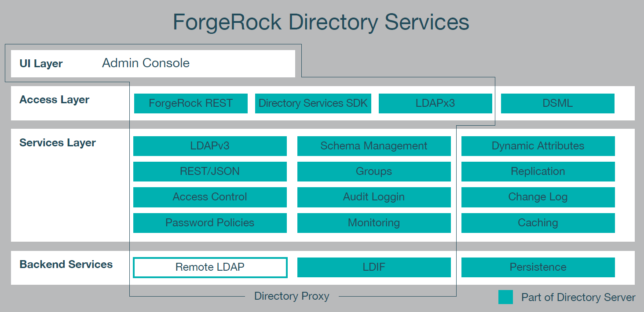Select the Schema Management block
Viewport: 644px width, 312px height.
pos(374,146)
